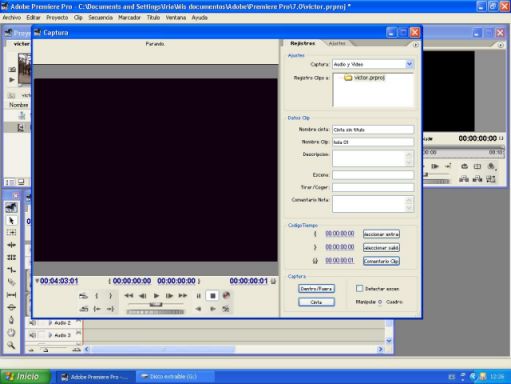This screenshot has height=384, width=511.
Task: Open the Archivo menu
Action: (12, 17)
